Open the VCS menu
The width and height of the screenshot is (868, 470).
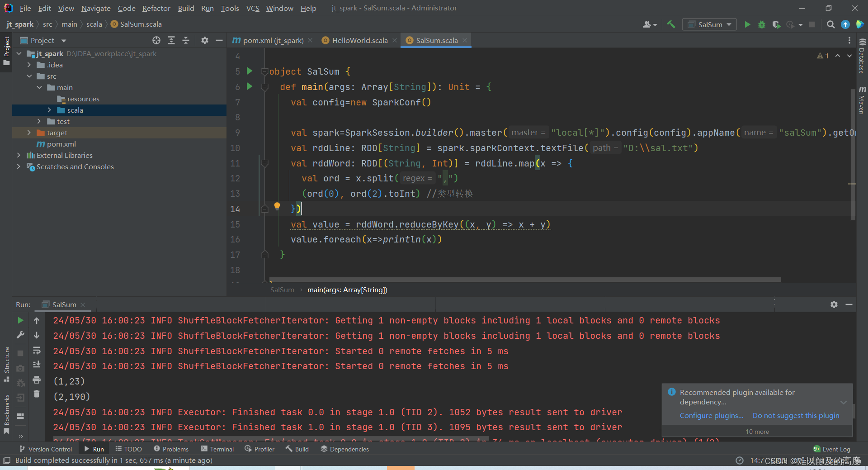point(253,8)
